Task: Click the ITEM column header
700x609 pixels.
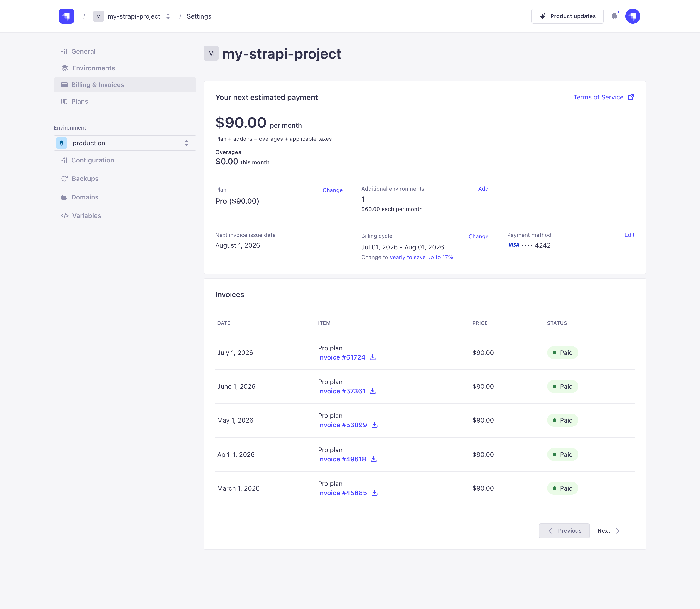Action: (x=324, y=323)
